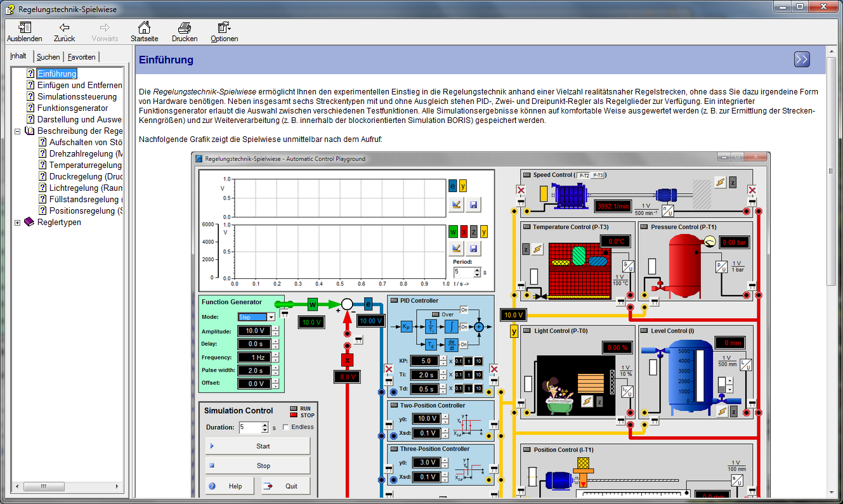This screenshot has height=504, width=843.
Task: Open the Einfügen und Entfernen topic
Action: click(x=79, y=85)
